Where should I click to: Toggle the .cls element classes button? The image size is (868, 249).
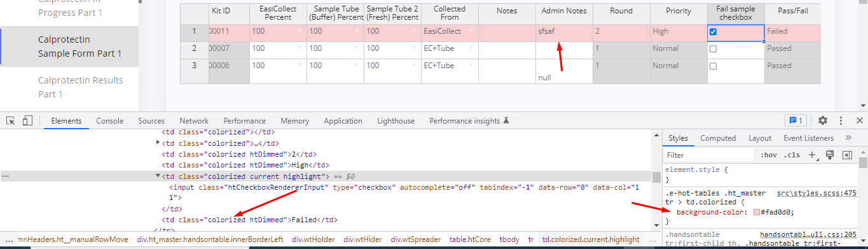pyautogui.click(x=792, y=155)
